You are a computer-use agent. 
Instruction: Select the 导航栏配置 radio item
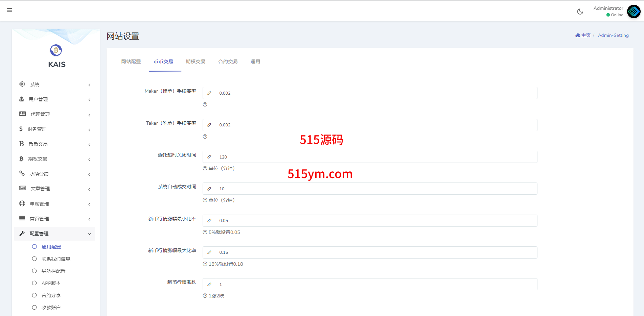coord(34,271)
